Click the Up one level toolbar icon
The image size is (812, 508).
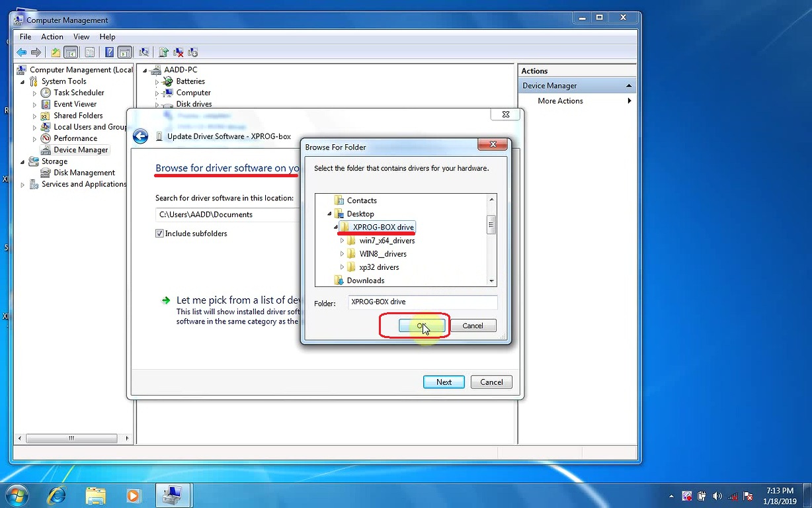pos(56,52)
